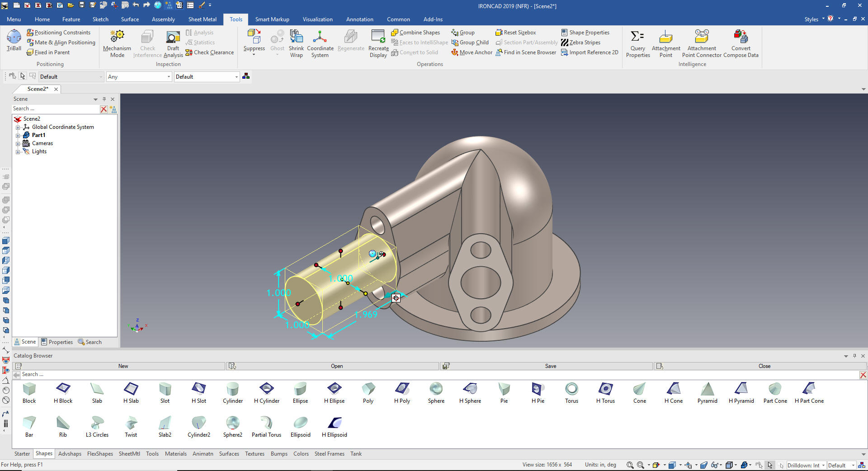The height and width of the screenshot is (471, 868).
Task: Open Query Properties
Action: tap(638, 43)
